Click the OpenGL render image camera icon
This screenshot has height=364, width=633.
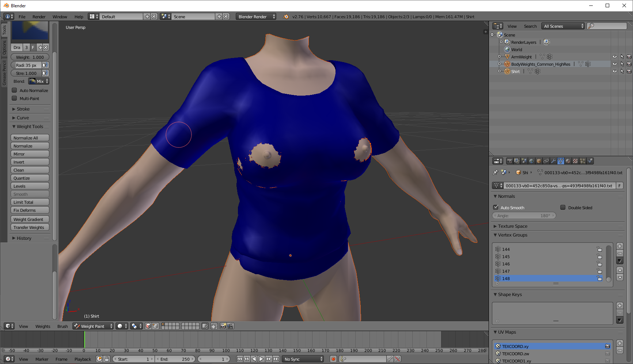click(x=223, y=326)
